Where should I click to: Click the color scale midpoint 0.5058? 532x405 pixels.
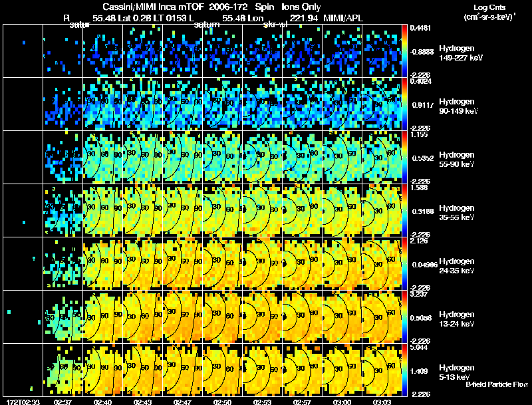422,318
